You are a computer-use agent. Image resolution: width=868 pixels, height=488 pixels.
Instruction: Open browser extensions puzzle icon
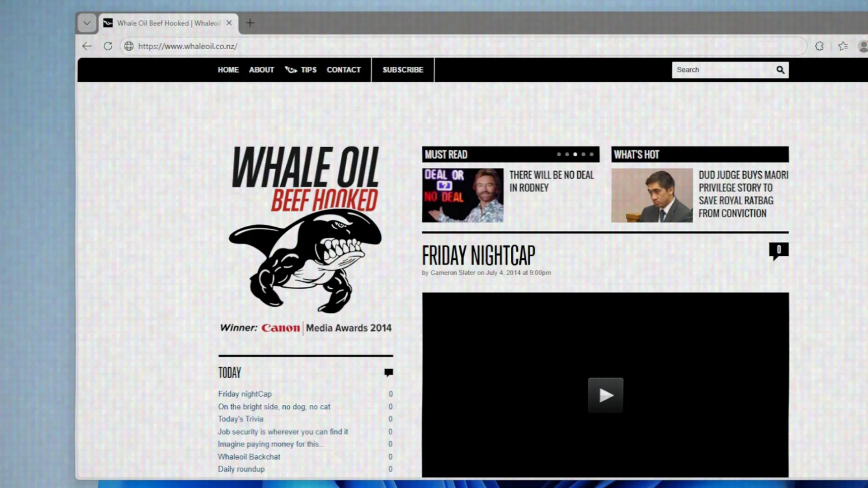coord(819,46)
